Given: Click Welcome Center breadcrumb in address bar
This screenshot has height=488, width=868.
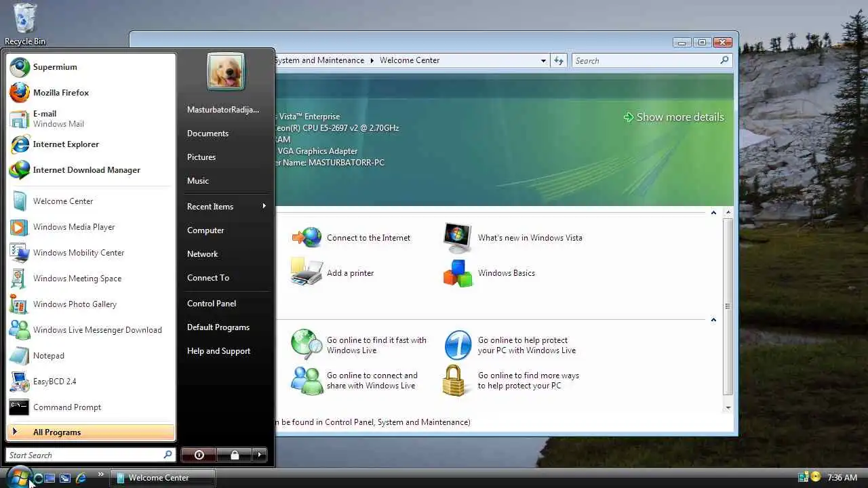Looking at the screenshot, I should point(410,60).
